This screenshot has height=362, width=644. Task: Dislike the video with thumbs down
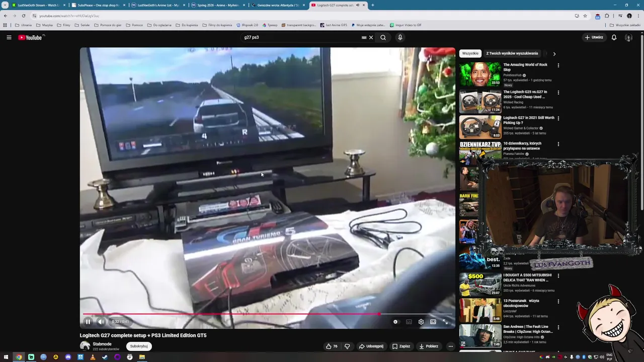pos(347,346)
